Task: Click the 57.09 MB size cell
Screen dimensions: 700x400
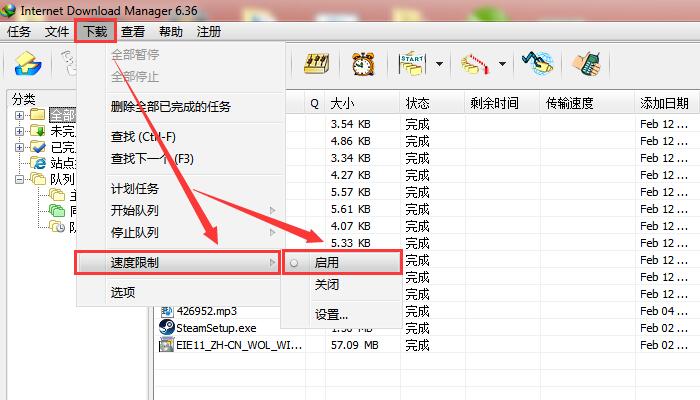Action: tap(354, 345)
